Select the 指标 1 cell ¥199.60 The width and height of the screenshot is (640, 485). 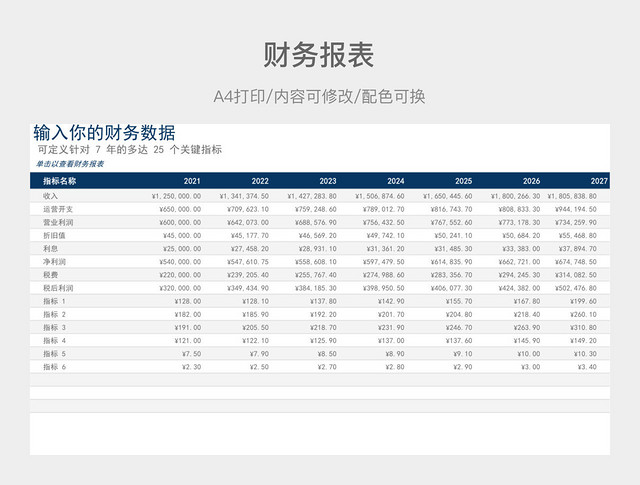[x=583, y=301]
